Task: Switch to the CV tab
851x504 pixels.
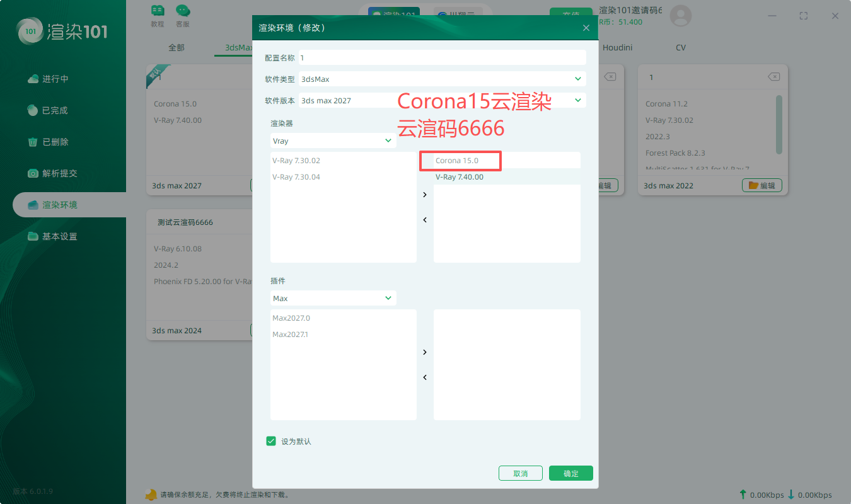Action: click(x=681, y=47)
